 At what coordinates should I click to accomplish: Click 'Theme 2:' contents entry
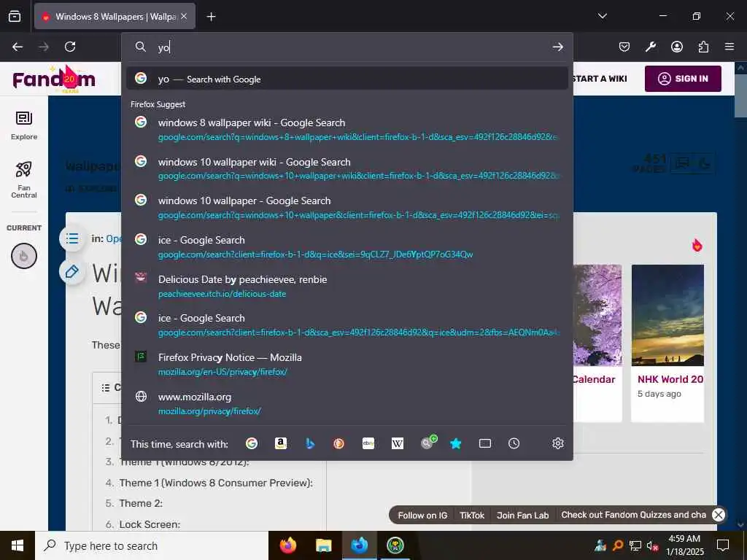tap(141, 503)
